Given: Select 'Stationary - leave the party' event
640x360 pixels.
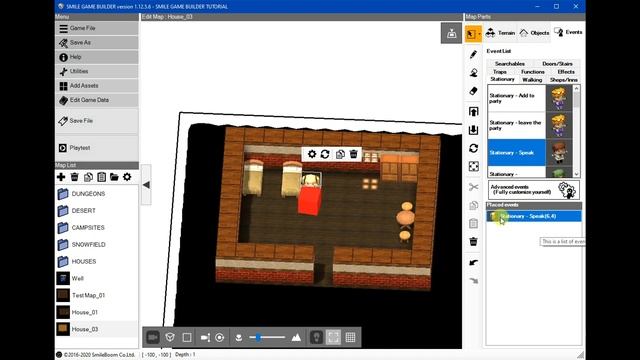Looking at the screenshot, I should pyautogui.click(x=530, y=125).
